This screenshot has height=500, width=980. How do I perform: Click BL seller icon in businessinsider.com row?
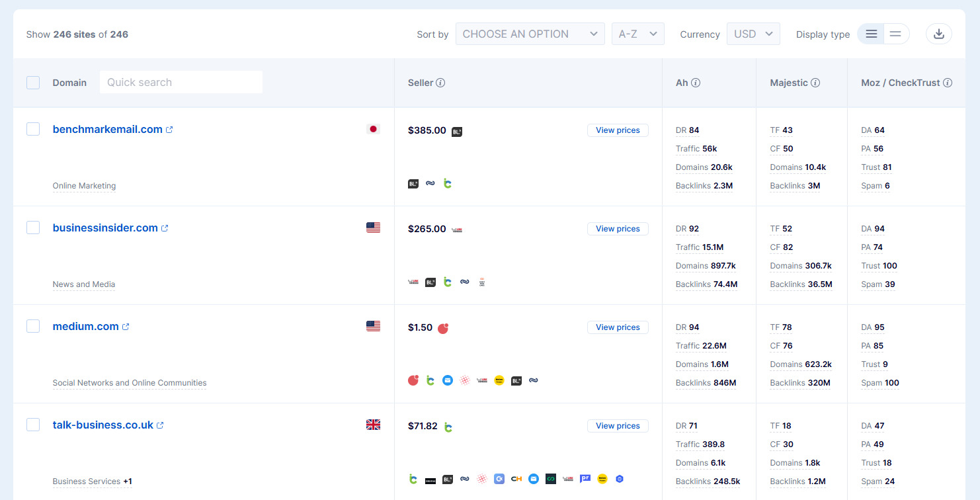coord(430,282)
